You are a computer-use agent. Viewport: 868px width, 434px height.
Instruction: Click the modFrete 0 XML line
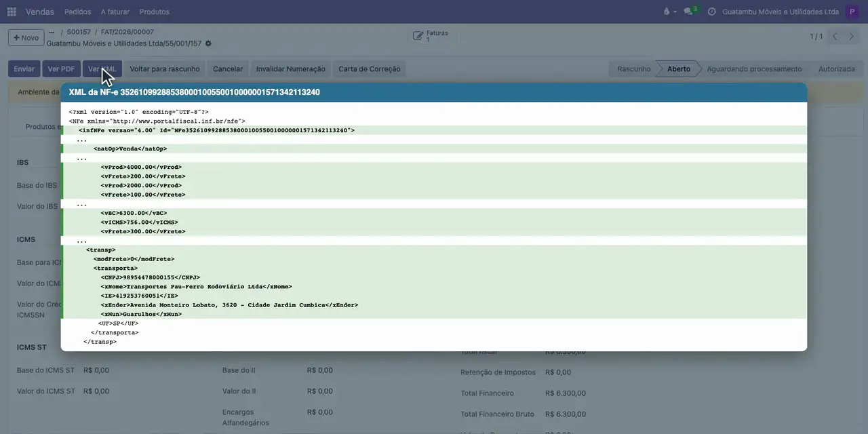tap(134, 259)
